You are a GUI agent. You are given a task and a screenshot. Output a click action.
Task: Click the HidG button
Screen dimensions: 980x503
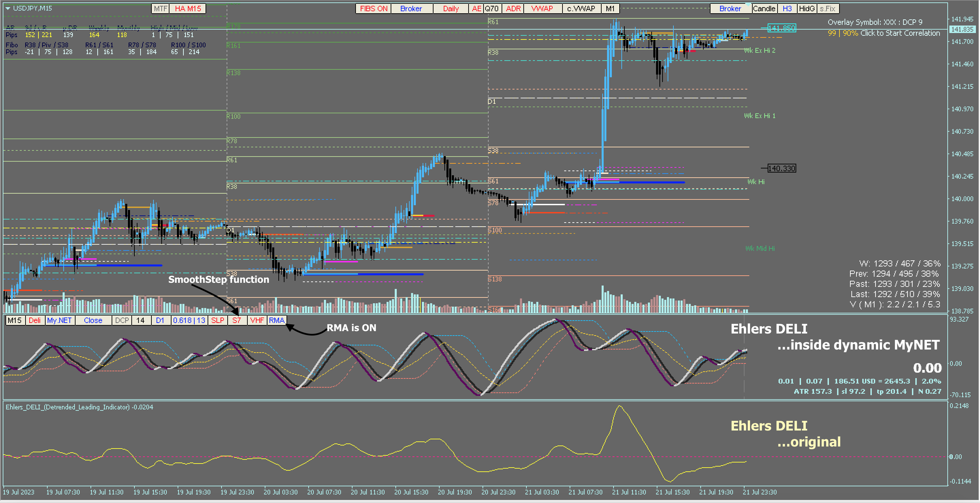tap(806, 9)
